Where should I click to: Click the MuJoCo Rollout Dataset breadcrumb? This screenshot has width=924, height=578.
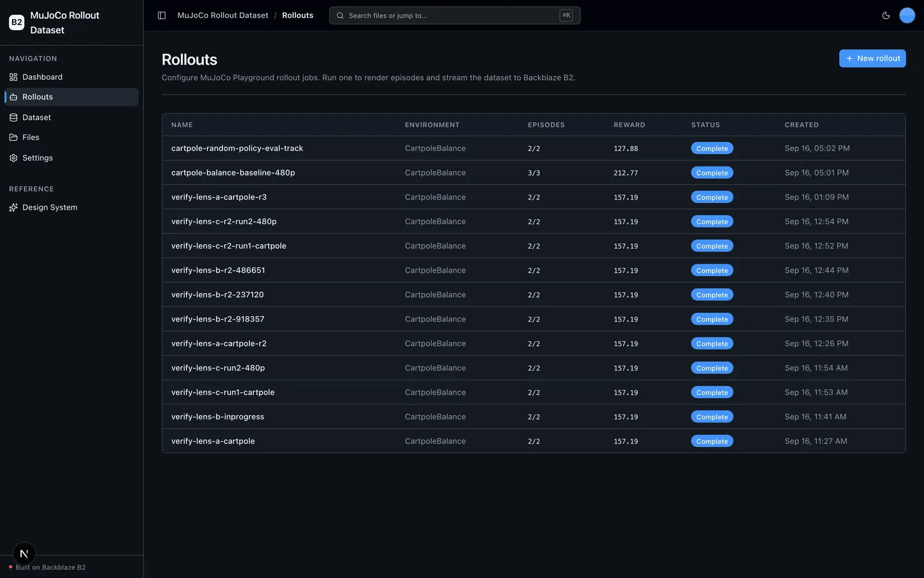pos(222,16)
